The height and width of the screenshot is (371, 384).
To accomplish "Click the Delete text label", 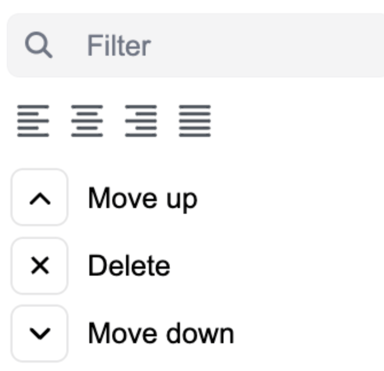I will point(129,266).
